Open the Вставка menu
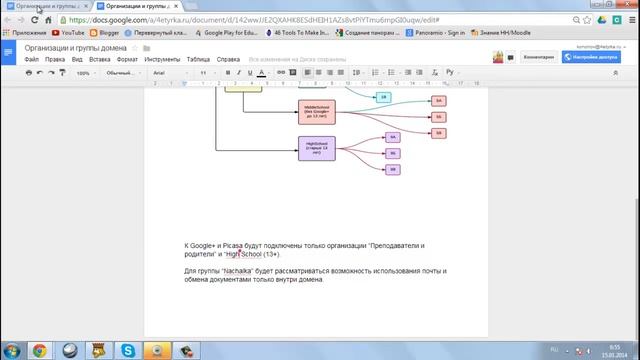The height and width of the screenshot is (360, 640). tap(100, 60)
